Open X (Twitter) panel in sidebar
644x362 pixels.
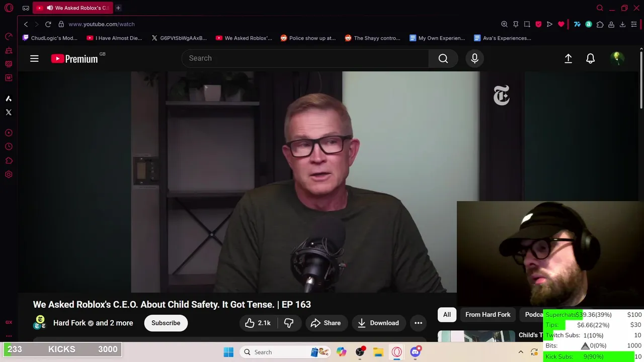pos(9,112)
